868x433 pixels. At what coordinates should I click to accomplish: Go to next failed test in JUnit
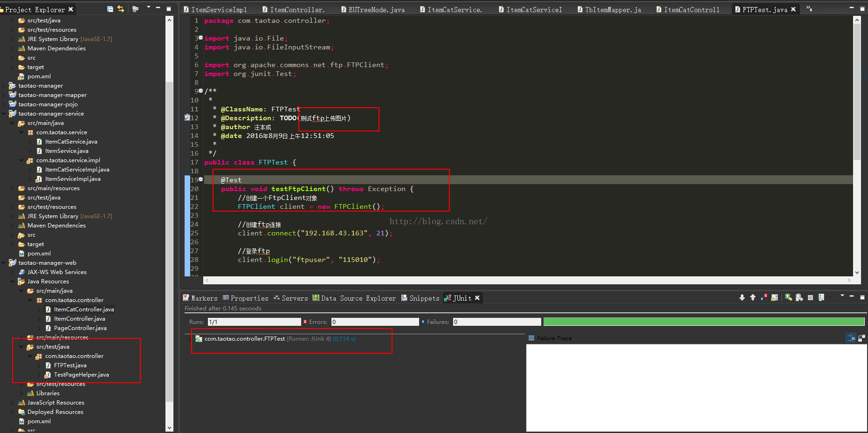click(742, 297)
